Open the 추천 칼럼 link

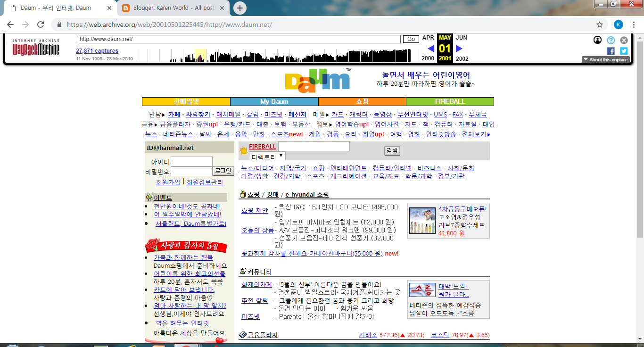coord(255,300)
